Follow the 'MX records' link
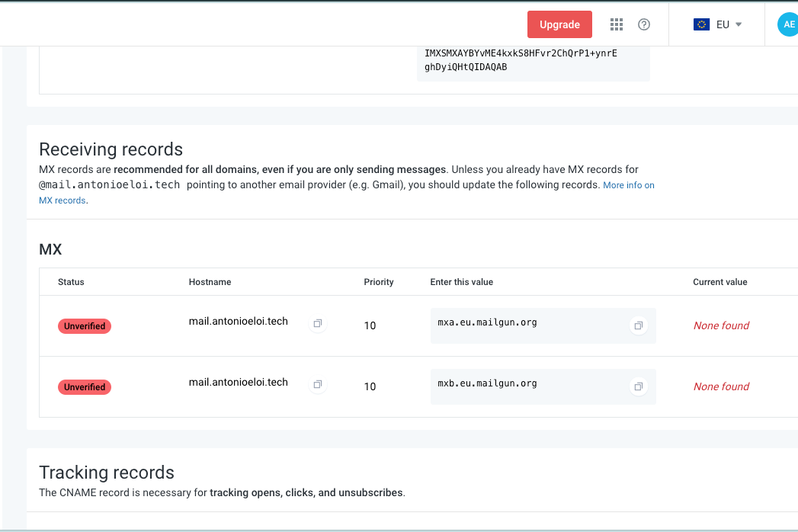 click(62, 200)
